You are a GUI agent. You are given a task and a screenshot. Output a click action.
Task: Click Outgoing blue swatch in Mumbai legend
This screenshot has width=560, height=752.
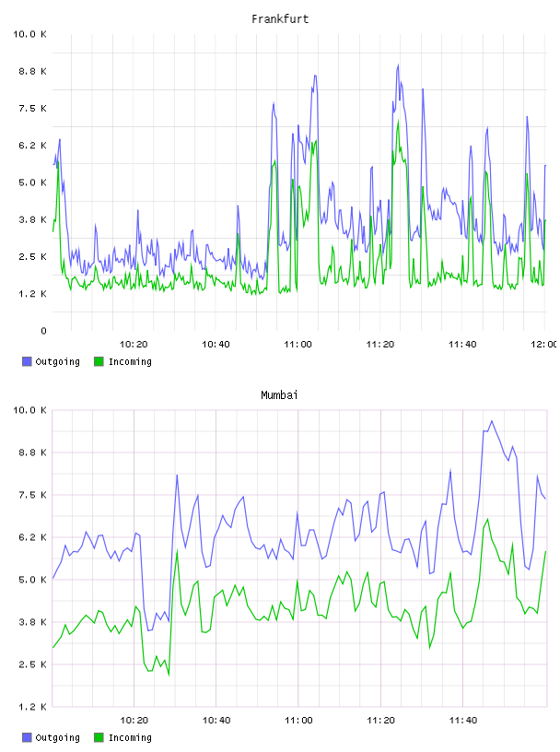pyautogui.click(x=27, y=737)
